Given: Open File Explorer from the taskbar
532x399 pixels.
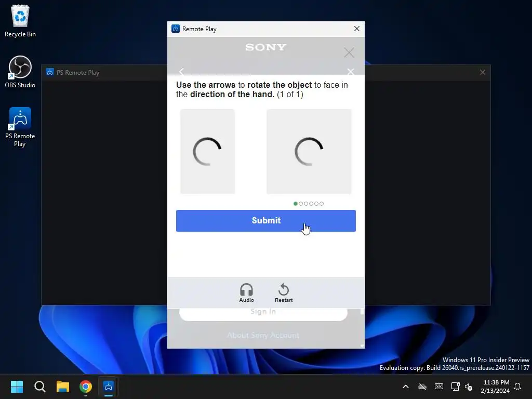Looking at the screenshot, I should point(63,387).
